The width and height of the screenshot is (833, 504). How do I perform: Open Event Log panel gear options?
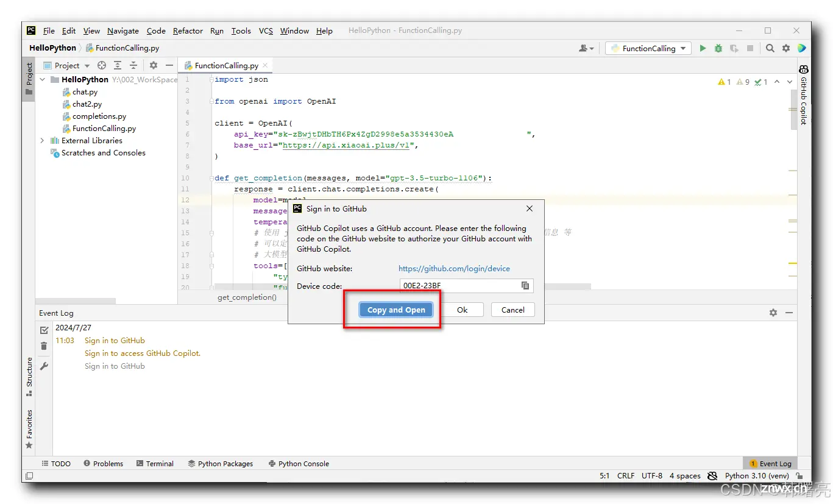point(773,313)
